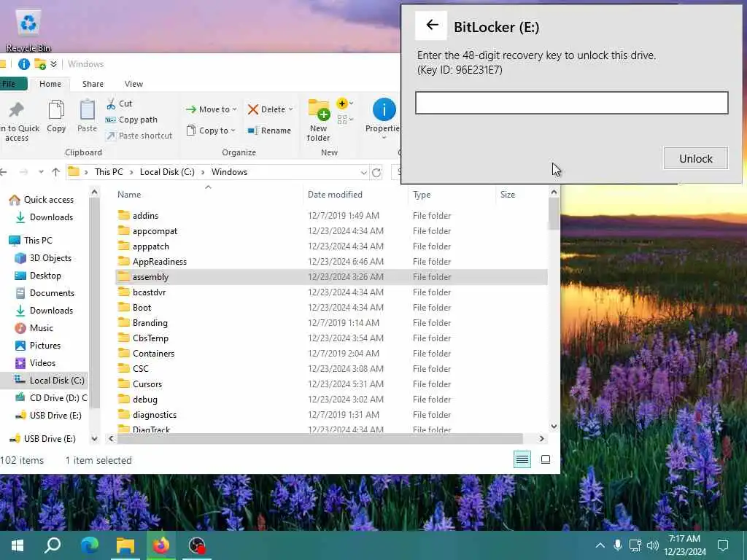Open the Easy access dropdown icon
The image size is (747, 560).
[345, 120]
